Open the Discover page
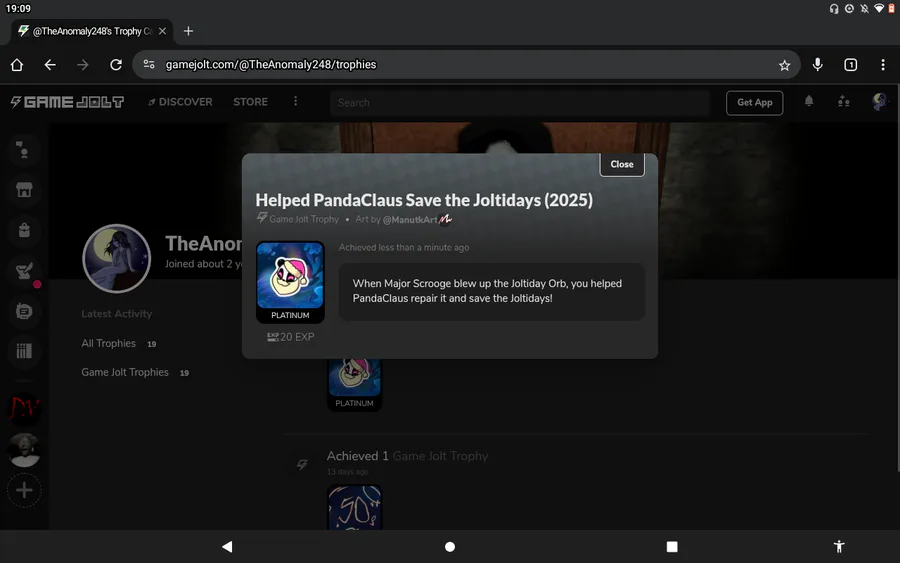 [x=180, y=102]
